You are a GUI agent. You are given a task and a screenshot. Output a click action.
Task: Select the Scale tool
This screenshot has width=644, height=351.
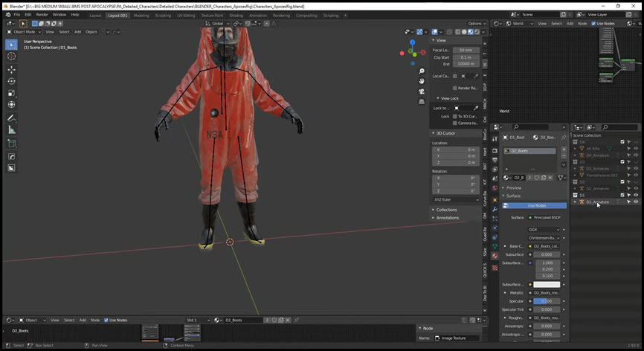[11, 93]
